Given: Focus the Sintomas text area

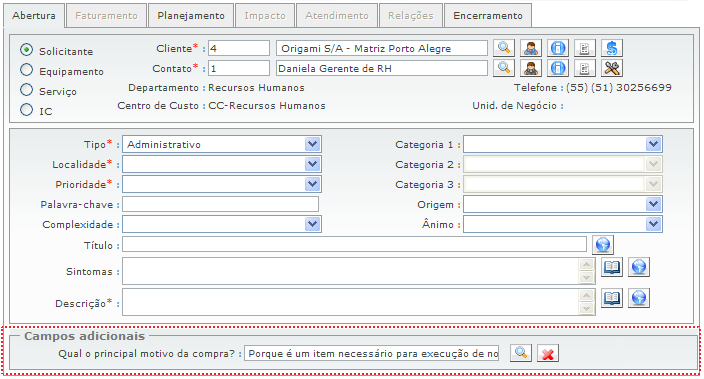Looking at the screenshot, I should tap(351, 271).
